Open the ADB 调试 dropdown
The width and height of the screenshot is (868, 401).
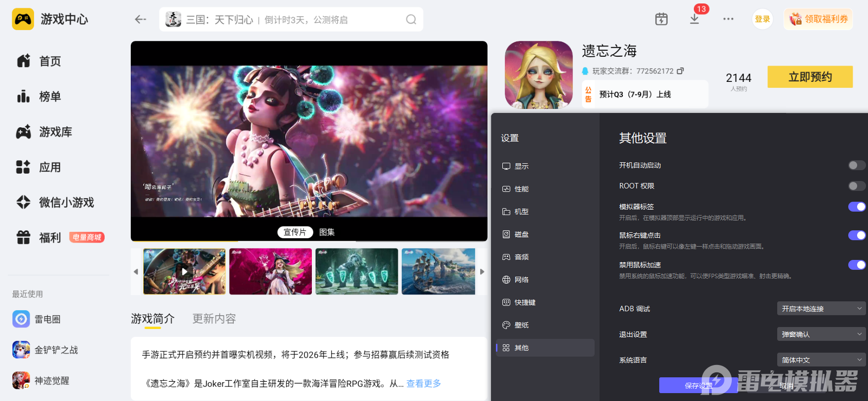click(821, 309)
